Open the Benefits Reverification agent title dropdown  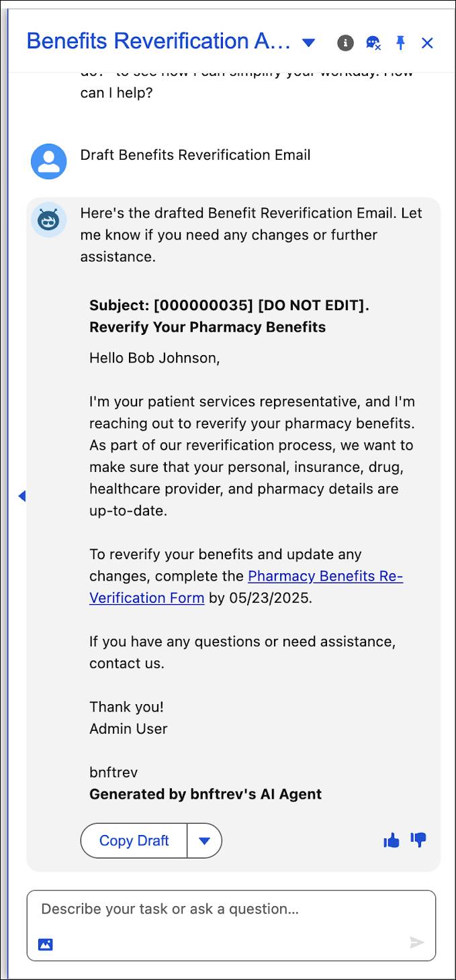(308, 42)
